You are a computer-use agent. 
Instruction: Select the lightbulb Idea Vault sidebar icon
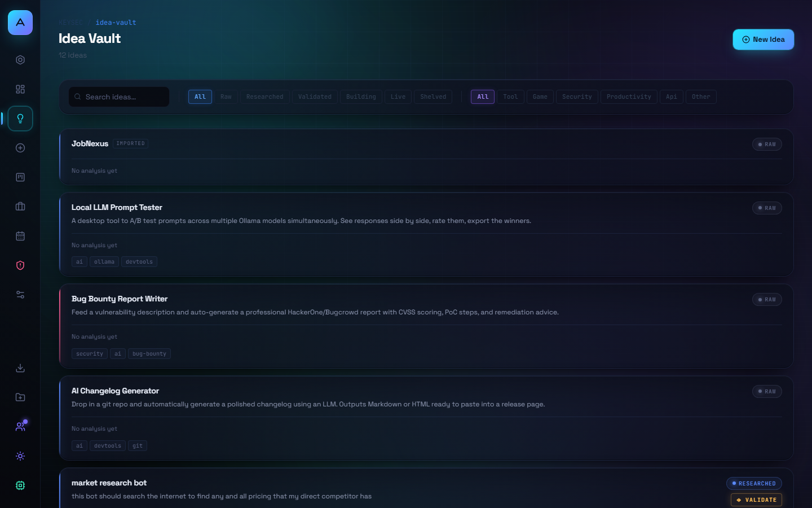point(20,119)
